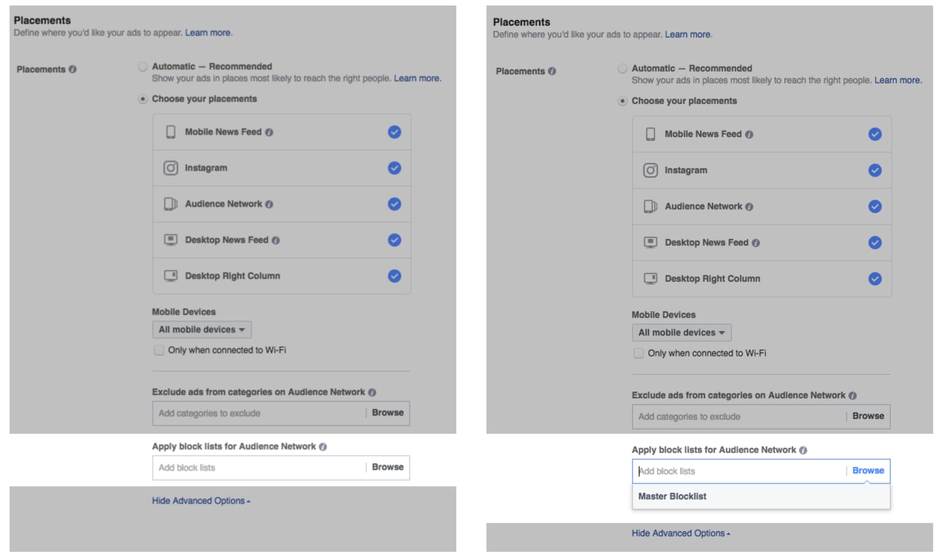Click the info icon beside Placements label in left panel
946x560 pixels.
point(73,69)
